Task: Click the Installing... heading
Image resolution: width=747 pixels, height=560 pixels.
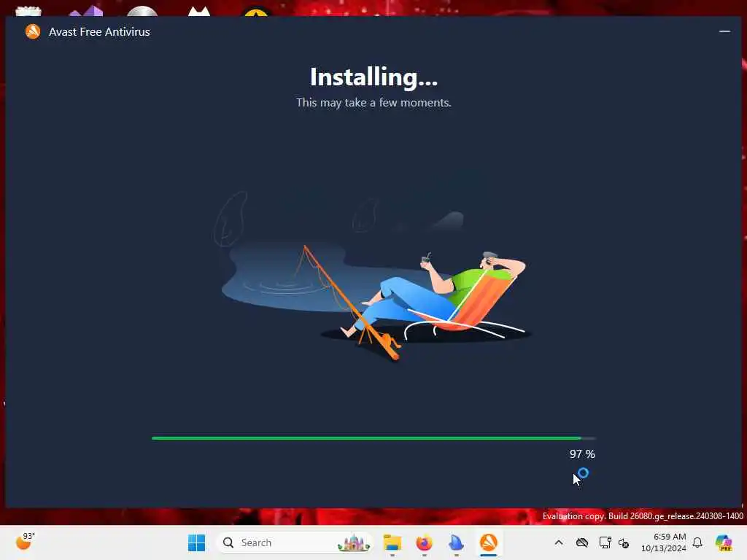Action: coord(373,77)
